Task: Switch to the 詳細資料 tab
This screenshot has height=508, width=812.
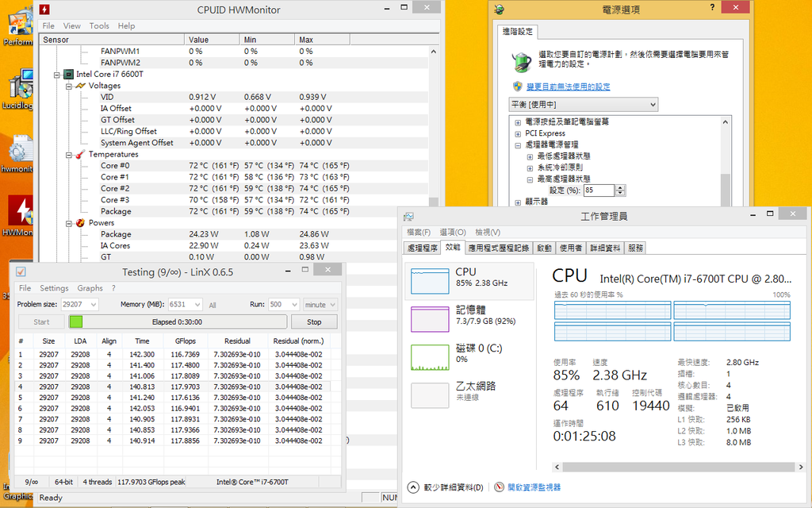Action: coord(605,248)
